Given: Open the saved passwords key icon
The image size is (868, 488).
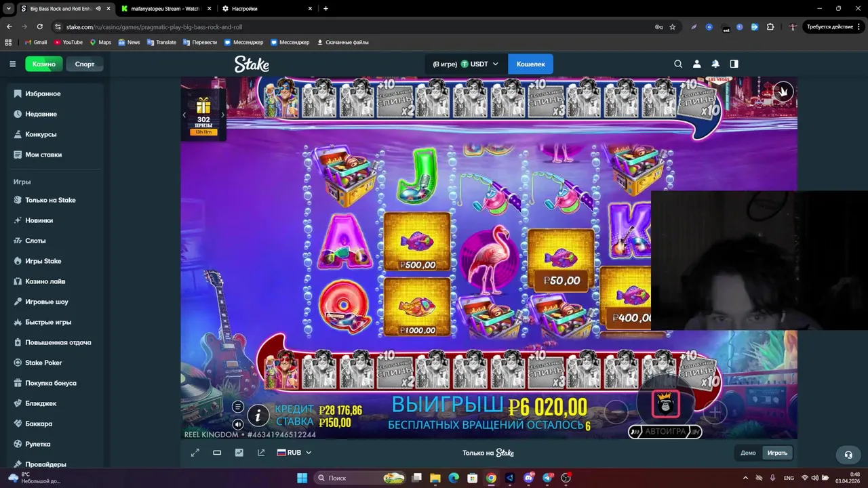Looking at the screenshot, I should [x=658, y=27].
